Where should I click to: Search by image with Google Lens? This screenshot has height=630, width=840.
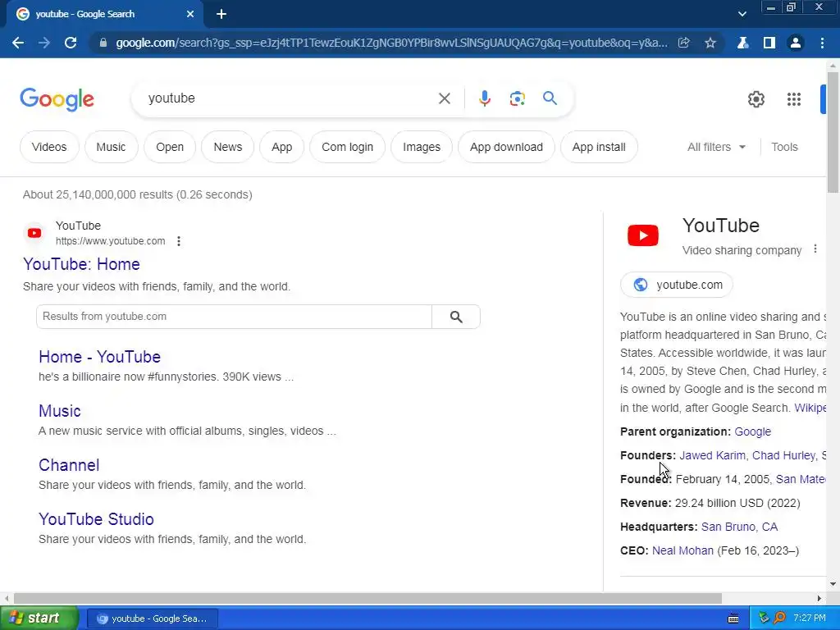pos(517,98)
